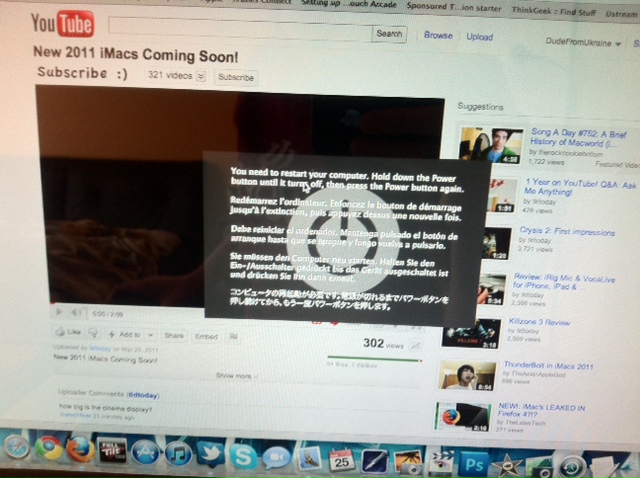Open the Mail stamp icon in dock

pos(310,458)
